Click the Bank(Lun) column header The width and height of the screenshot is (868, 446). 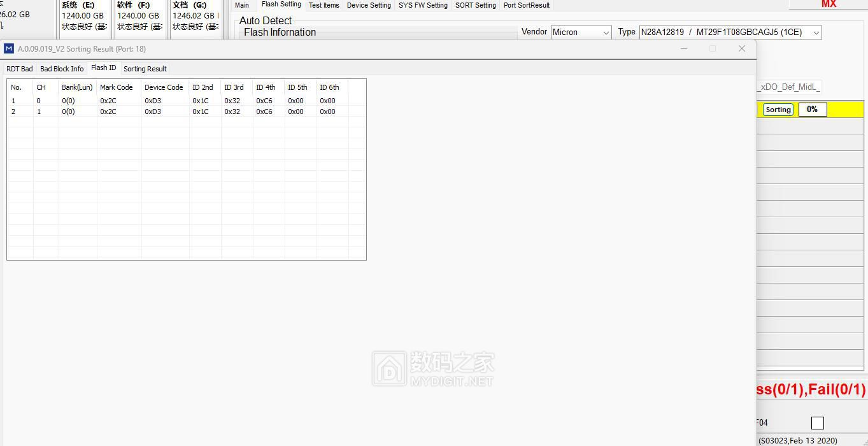pos(78,87)
